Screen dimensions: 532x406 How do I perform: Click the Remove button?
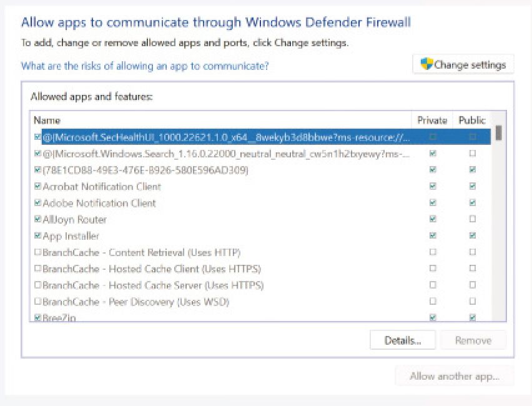point(473,340)
